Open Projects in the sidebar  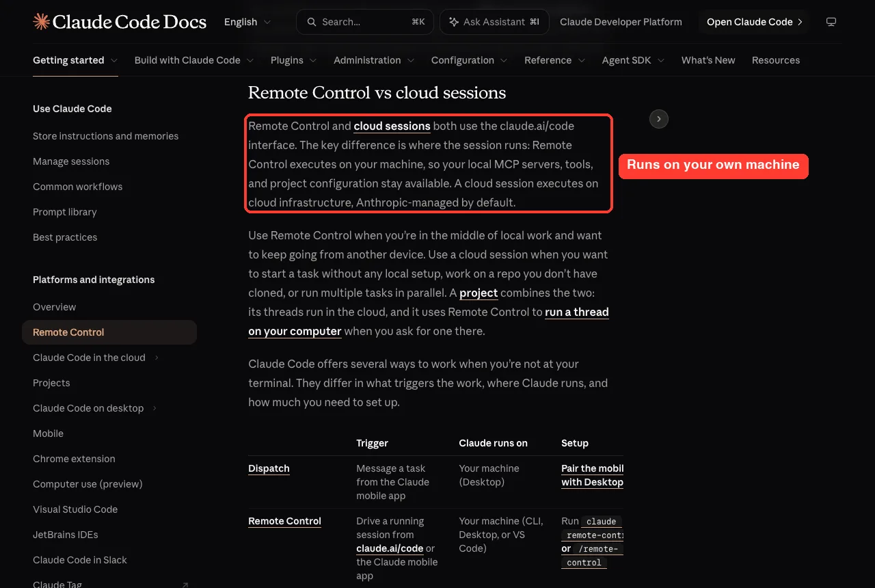click(x=51, y=383)
